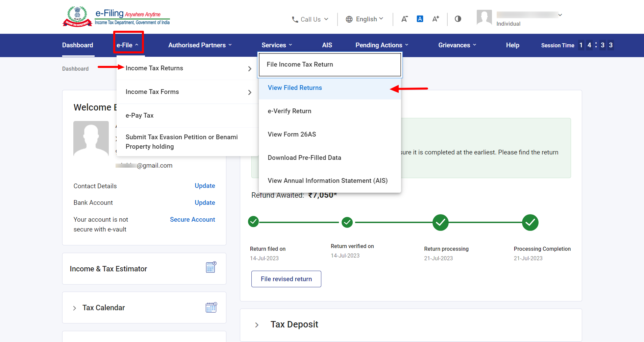Decrease text size using the A- icon
The width and height of the screenshot is (644, 342).
(404, 19)
